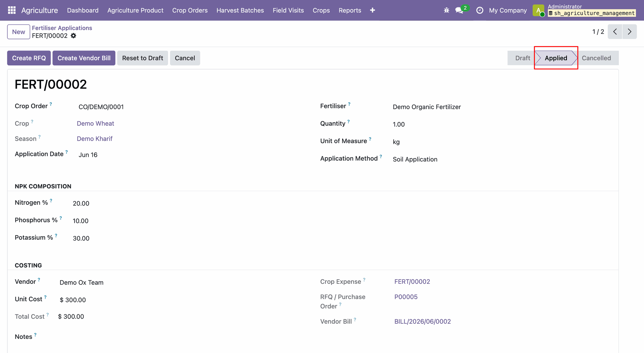Open Crop Expense FERT/00002 link

tap(412, 281)
